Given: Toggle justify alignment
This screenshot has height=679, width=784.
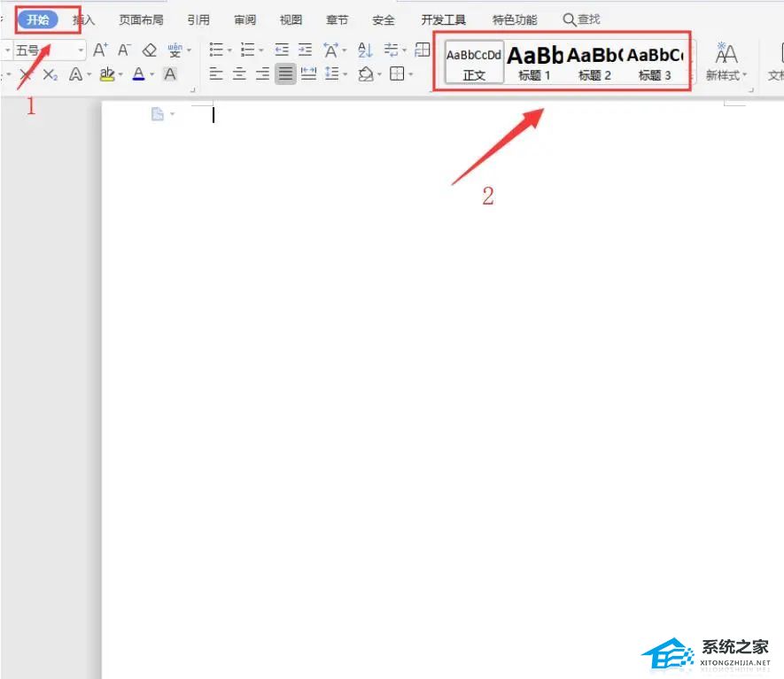Looking at the screenshot, I should coord(285,74).
